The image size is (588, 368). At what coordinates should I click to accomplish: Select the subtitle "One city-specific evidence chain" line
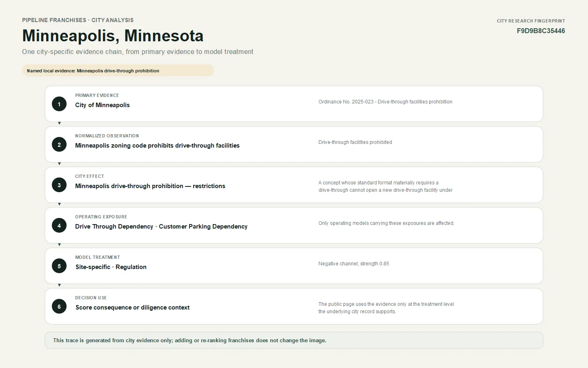click(x=138, y=52)
